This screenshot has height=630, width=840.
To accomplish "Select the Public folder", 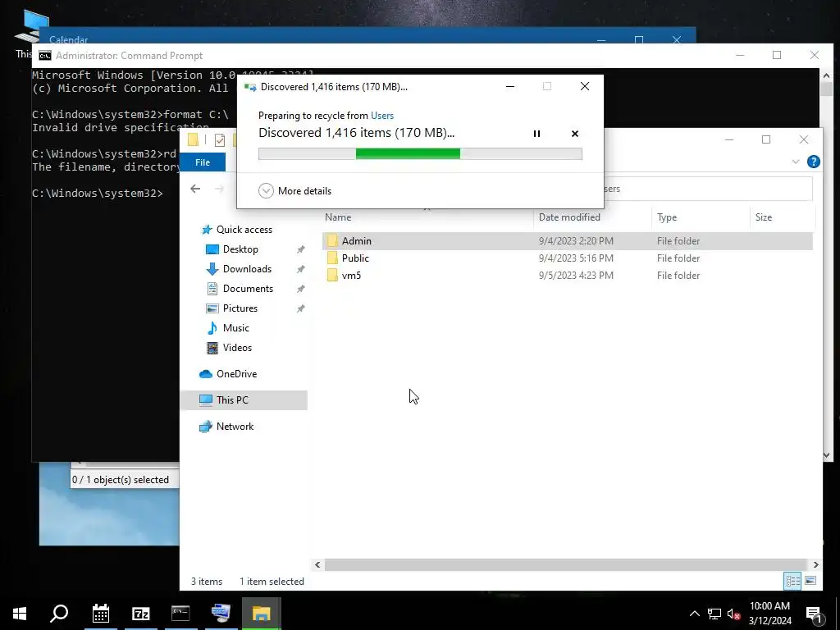I will pos(568,258).
